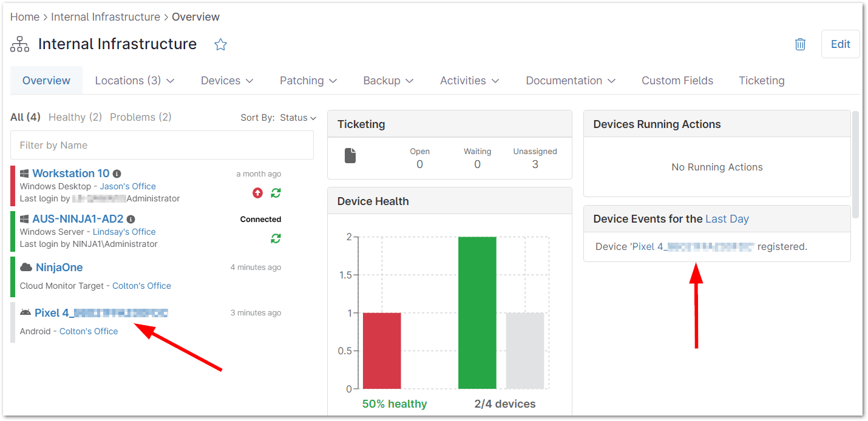Click the trash icon to delete the organization
Viewport: 868px width, 421px height.
coord(800,44)
